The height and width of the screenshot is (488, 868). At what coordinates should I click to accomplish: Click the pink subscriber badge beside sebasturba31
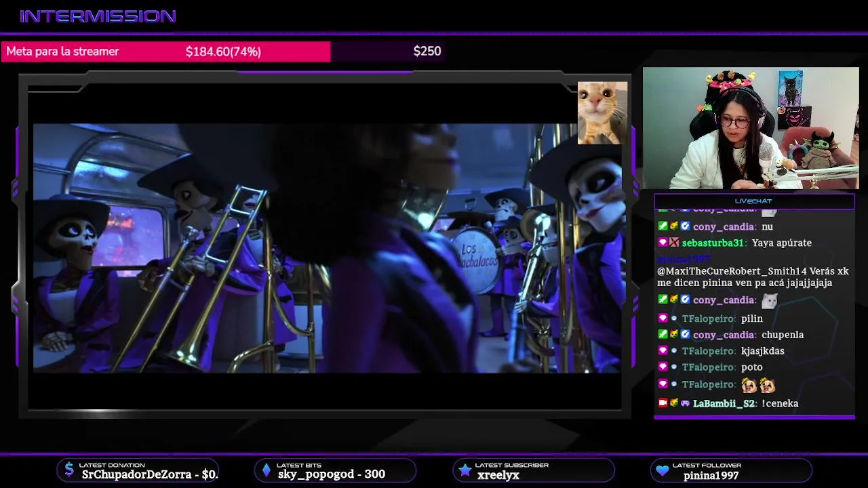click(x=663, y=243)
